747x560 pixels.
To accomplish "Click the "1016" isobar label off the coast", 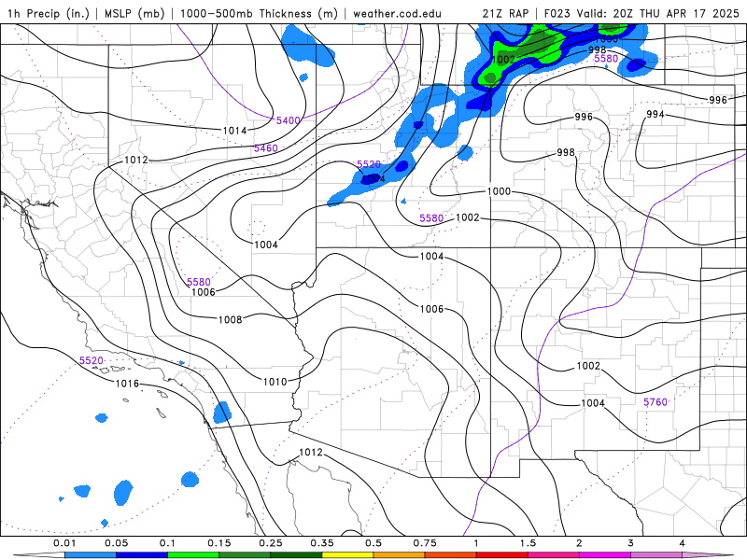I will [127, 384].
